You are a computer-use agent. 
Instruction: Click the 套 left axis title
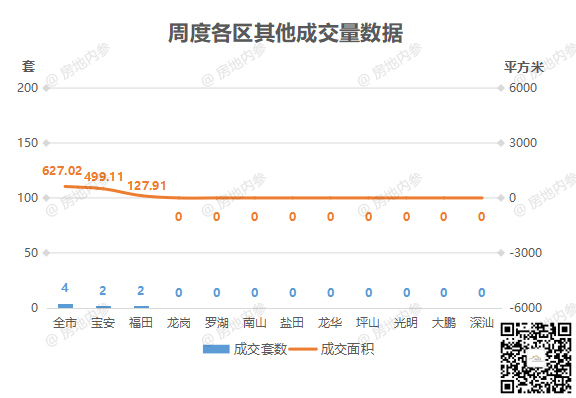click(28, 67)
